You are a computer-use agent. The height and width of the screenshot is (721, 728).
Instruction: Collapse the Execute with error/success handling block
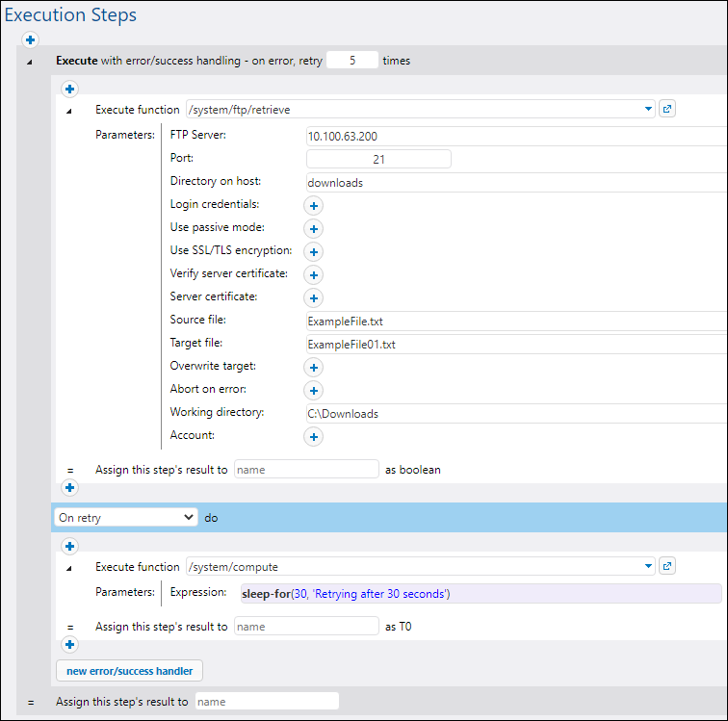coord(29,62)
